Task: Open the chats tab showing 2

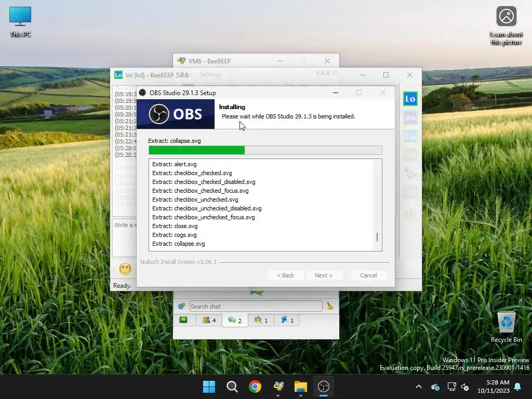Action: click(235, 320)
